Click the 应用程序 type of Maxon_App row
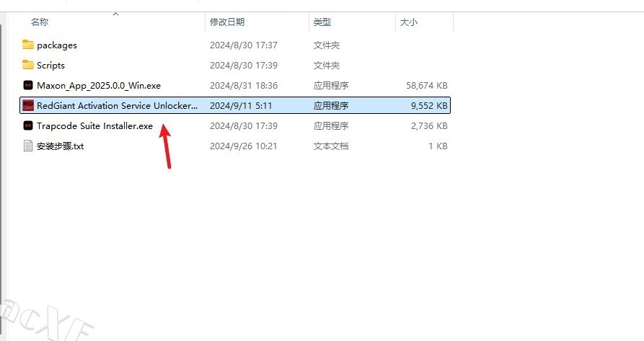 (x=330, y=85)
